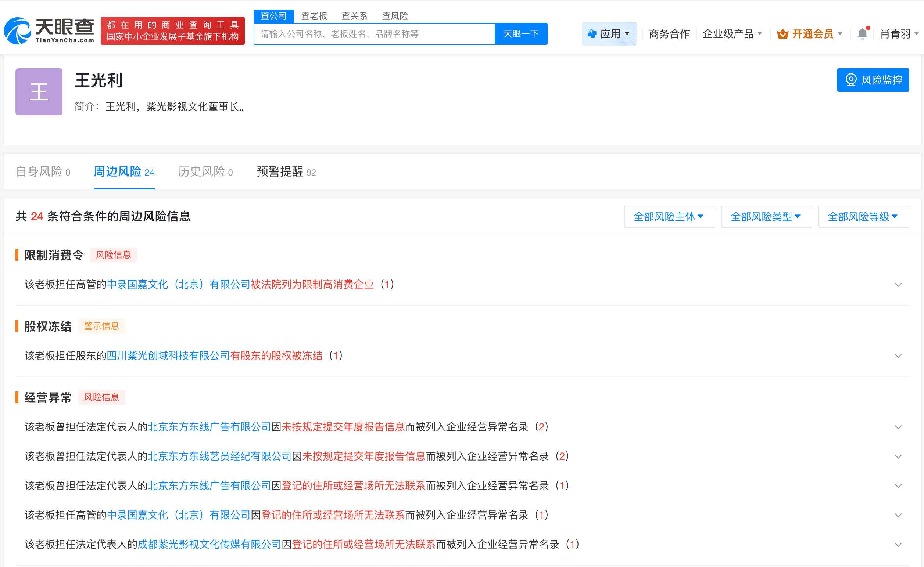Open 中录国嘉文化（北京）有限公司 link
This screenshot has height=567, width=924.
point(178,284)
